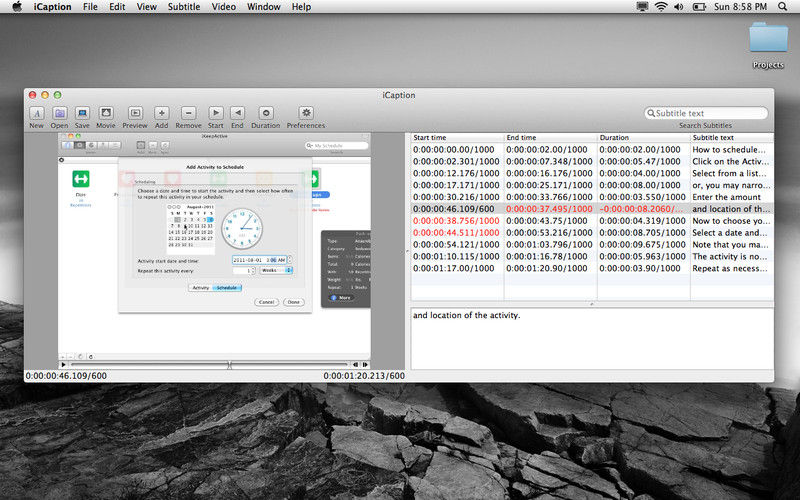Open a subtitle file via Open icon
Viewport: 800px width, 500px height.
(60, 113)
